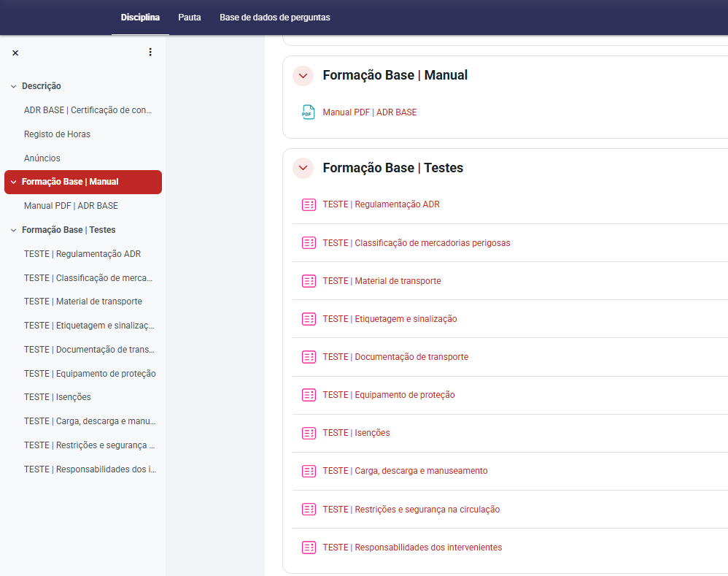
Task: Click the PDF icon for Manual ADR BASE
Action: (309, 112)
